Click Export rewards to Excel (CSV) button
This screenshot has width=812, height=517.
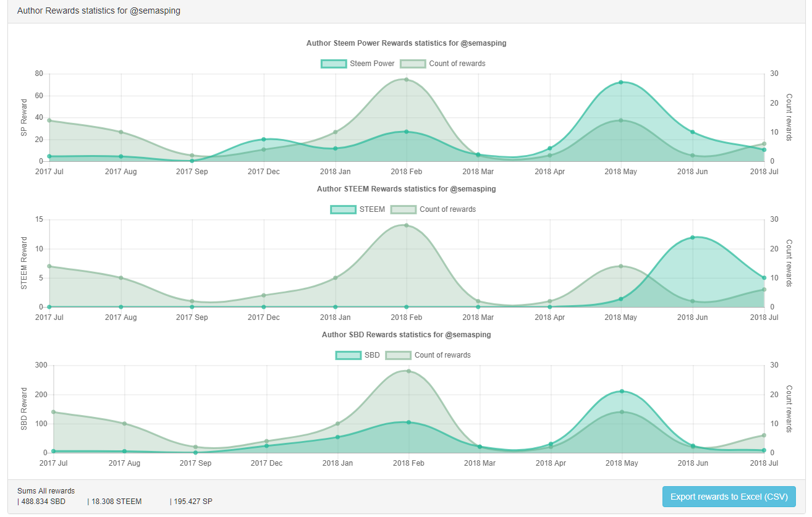729,497
